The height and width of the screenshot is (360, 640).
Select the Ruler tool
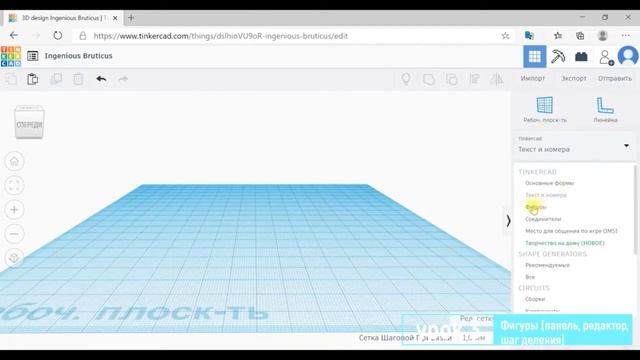coord(605,109)
